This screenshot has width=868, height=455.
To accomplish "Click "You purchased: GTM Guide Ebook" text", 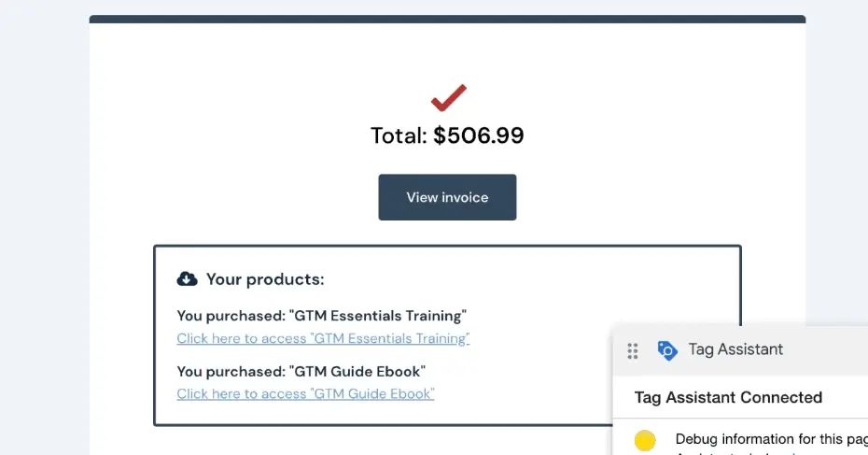I will (303, 371).
